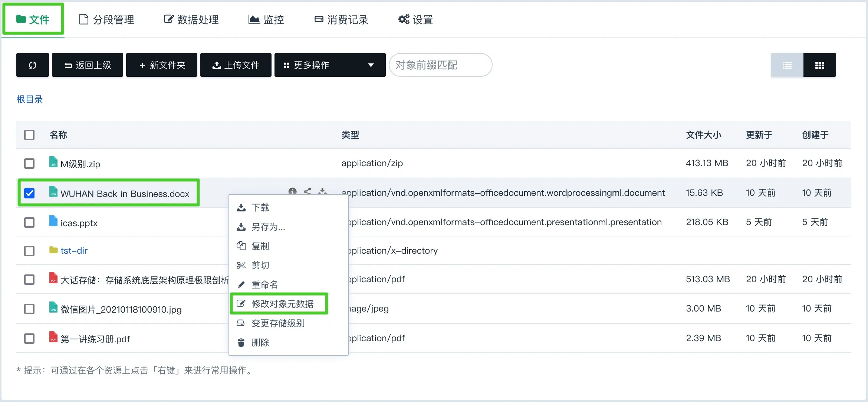The width and height of the screenshot is (868, 402).
Task: Focus the 对象前缀匹配 search field
Action: coord(440,65)
